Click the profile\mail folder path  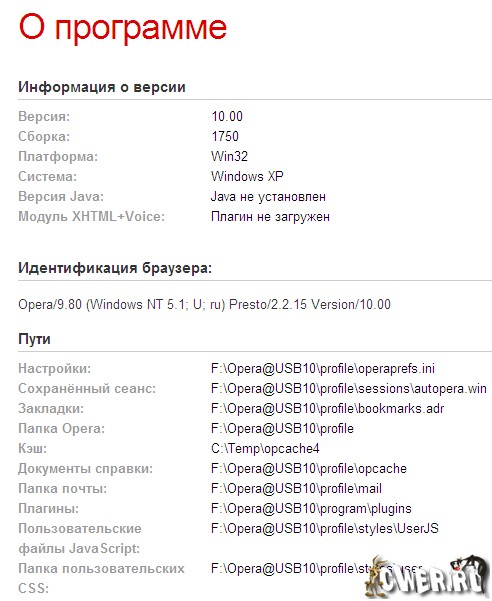tap(296, 488)
